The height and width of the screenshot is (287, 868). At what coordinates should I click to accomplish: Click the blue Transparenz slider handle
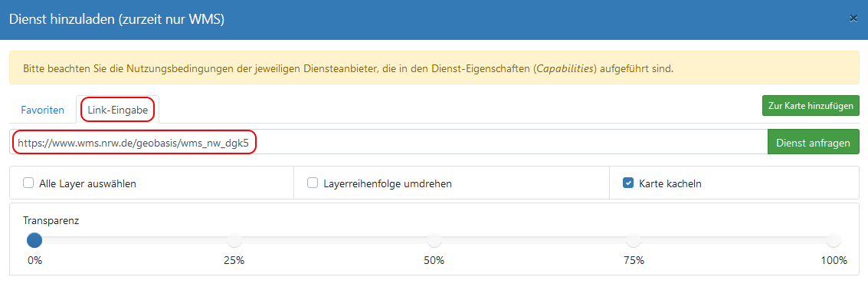pos(35,240)
